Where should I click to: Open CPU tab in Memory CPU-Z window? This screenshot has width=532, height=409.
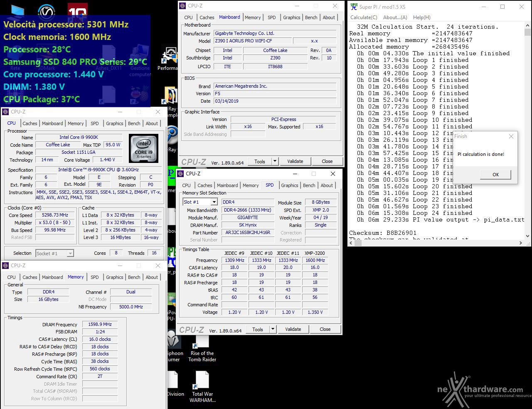pos(12,277)
